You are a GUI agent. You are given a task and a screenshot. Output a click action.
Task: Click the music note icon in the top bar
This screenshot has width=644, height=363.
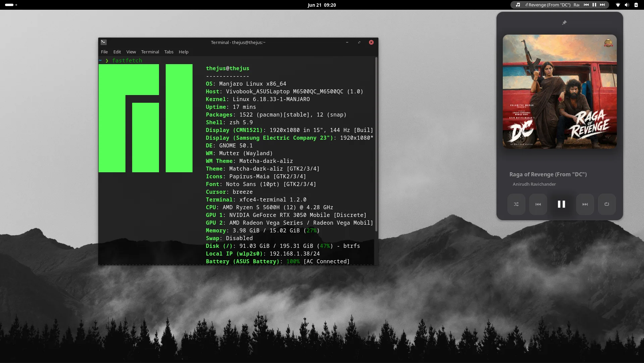pyautogui.click(x=518, y=5)
